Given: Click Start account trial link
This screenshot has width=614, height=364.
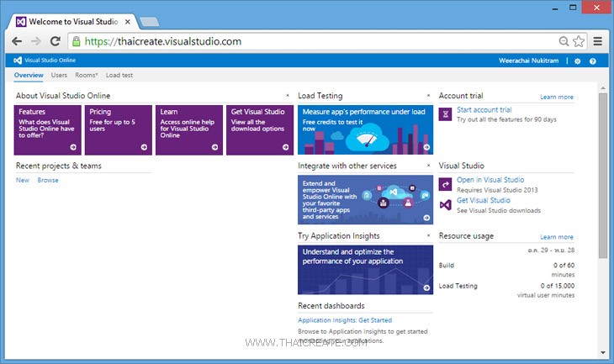Looking at the screenshot, I should tap(484, 109).
